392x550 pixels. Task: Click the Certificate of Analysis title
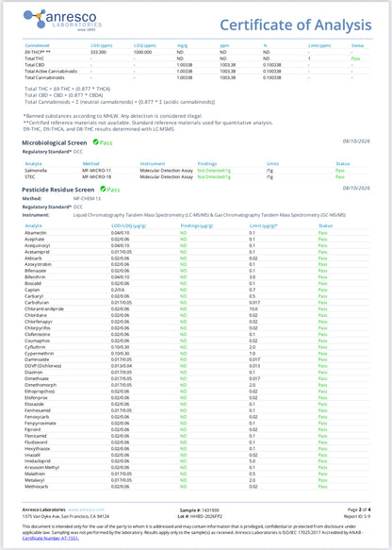tap(296, 25)
